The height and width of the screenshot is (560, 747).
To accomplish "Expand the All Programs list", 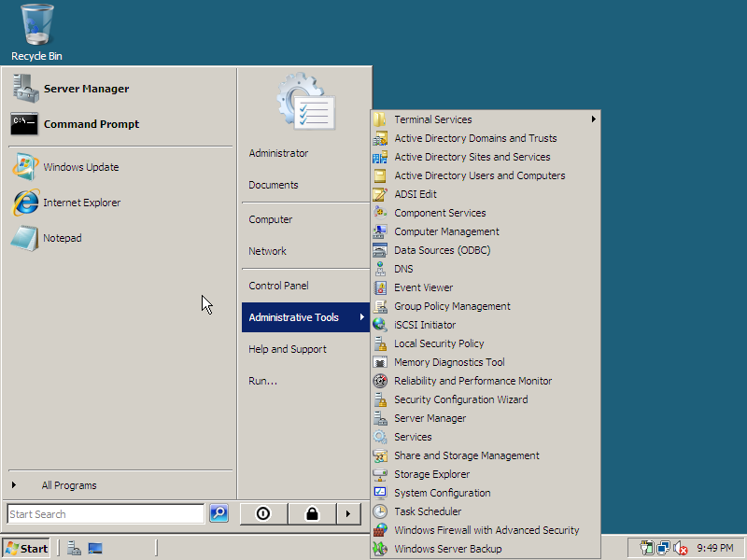I will [120, 485].
